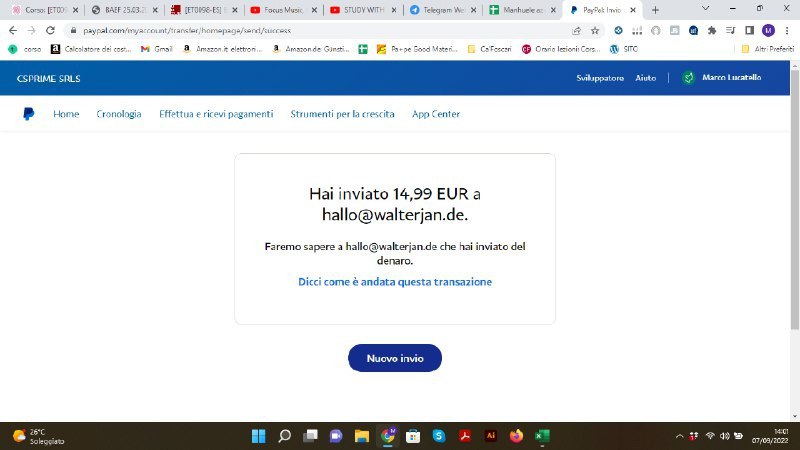
Task: Open Chrome side panel icon
Action: pyautogui.click(x=749, y=31)
